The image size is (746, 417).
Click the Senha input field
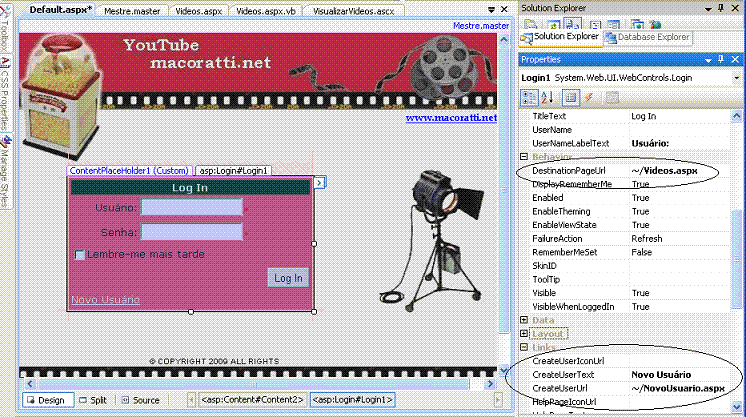(x=192, y=232)
